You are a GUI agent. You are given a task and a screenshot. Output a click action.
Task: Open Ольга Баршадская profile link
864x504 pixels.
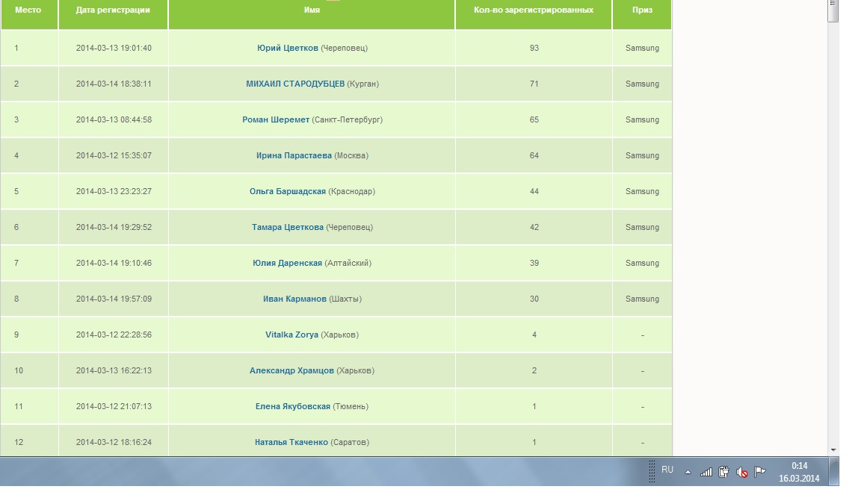[x=288, y=191]
